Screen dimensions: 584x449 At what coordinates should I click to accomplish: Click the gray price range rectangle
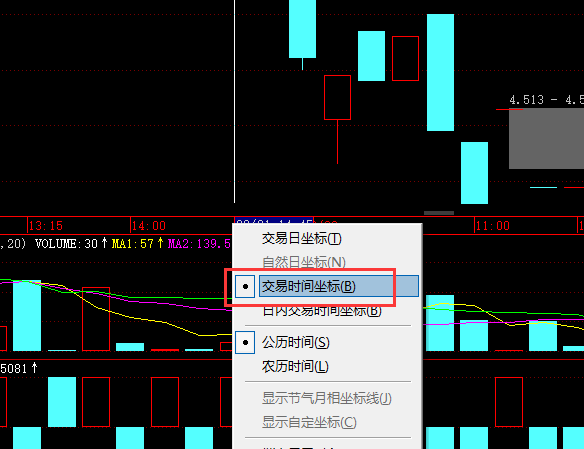546,138
